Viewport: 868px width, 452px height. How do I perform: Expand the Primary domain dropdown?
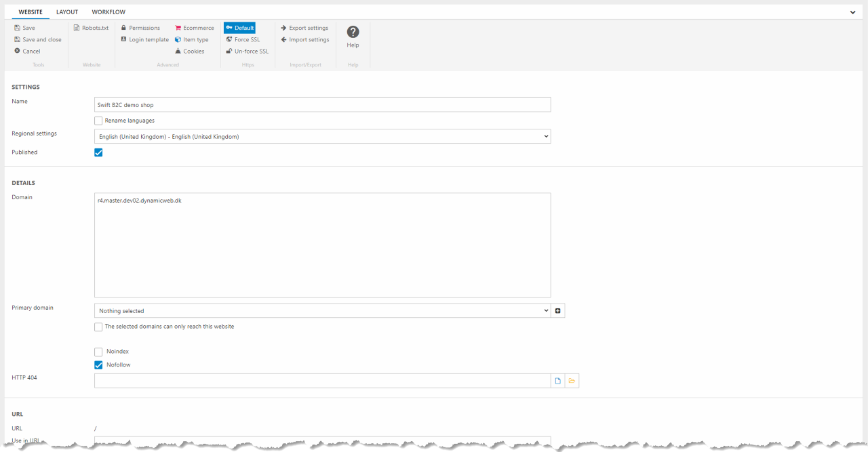pos(322,311)
